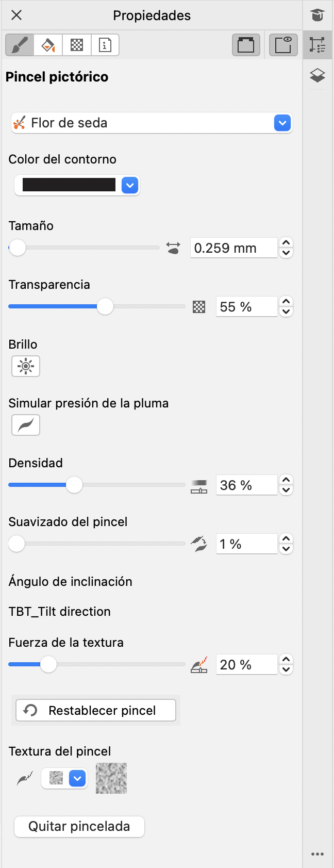This screenshot has height=868, width=334.
Task: Toggle the scroll mode view button
Action: click(246, 45)
